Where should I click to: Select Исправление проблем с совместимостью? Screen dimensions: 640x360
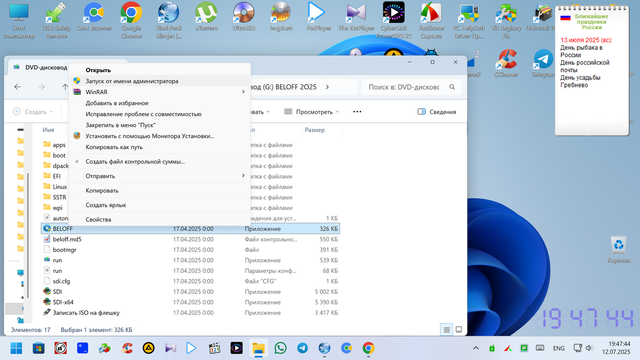[x=160, y=114]
